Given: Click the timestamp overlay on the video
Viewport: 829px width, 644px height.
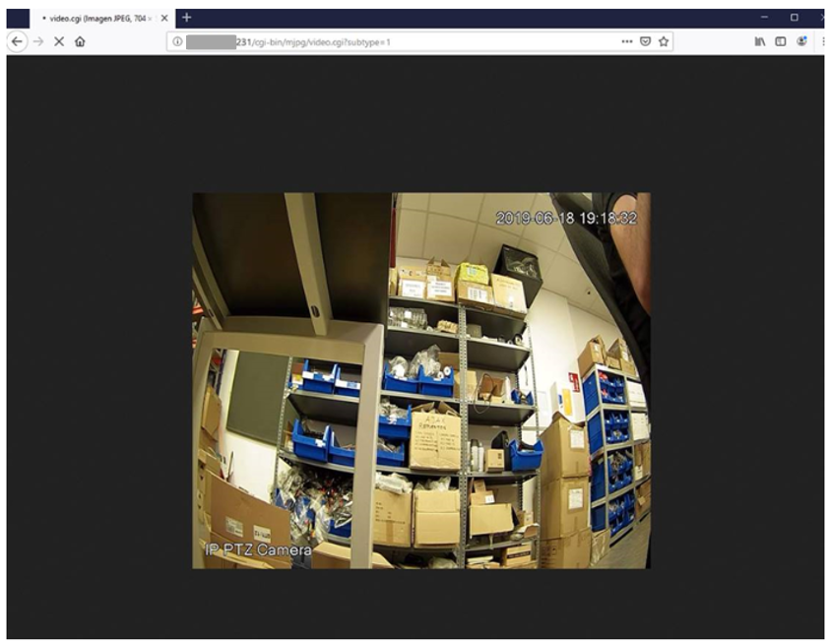Looking at the screenshot, I should click(x=566, y=218).
